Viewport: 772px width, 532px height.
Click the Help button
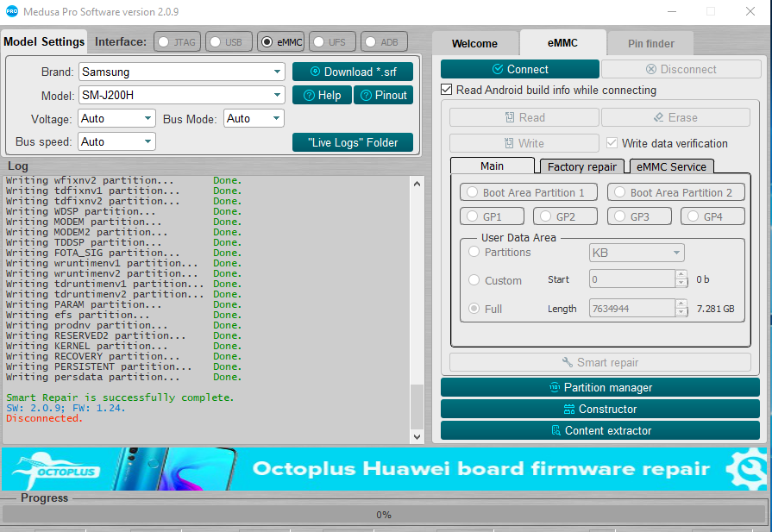click(x=322, y=95)
